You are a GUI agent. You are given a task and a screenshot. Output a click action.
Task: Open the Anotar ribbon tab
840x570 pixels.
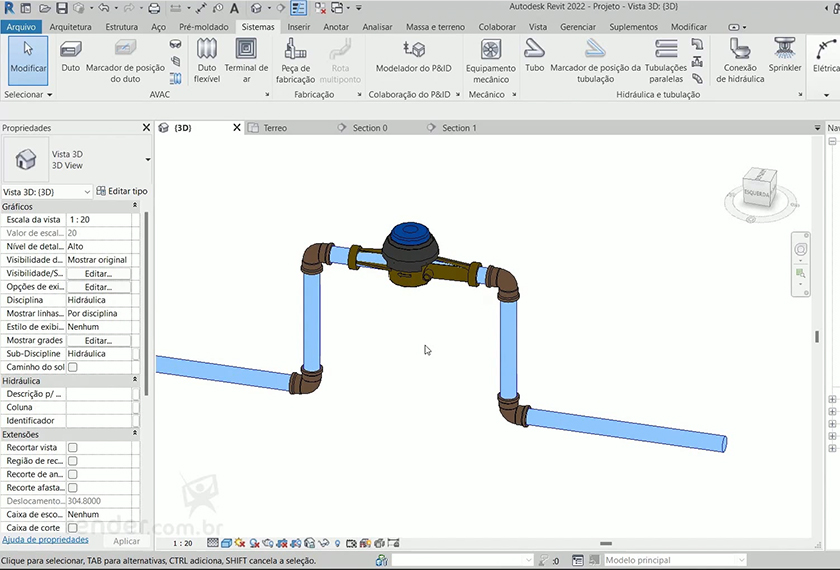336,27
